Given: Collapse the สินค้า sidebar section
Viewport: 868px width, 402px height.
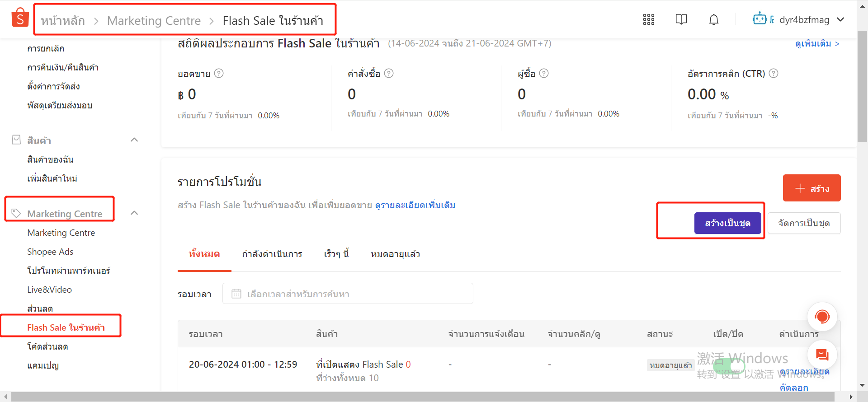Looking at the screenshot, I should tap(134, 140).
